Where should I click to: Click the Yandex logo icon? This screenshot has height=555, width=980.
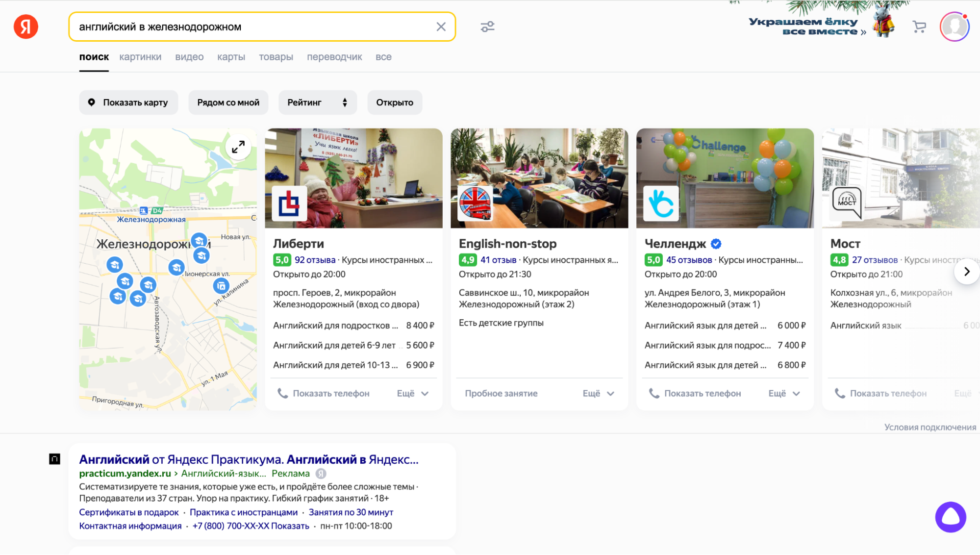(25, 26)
